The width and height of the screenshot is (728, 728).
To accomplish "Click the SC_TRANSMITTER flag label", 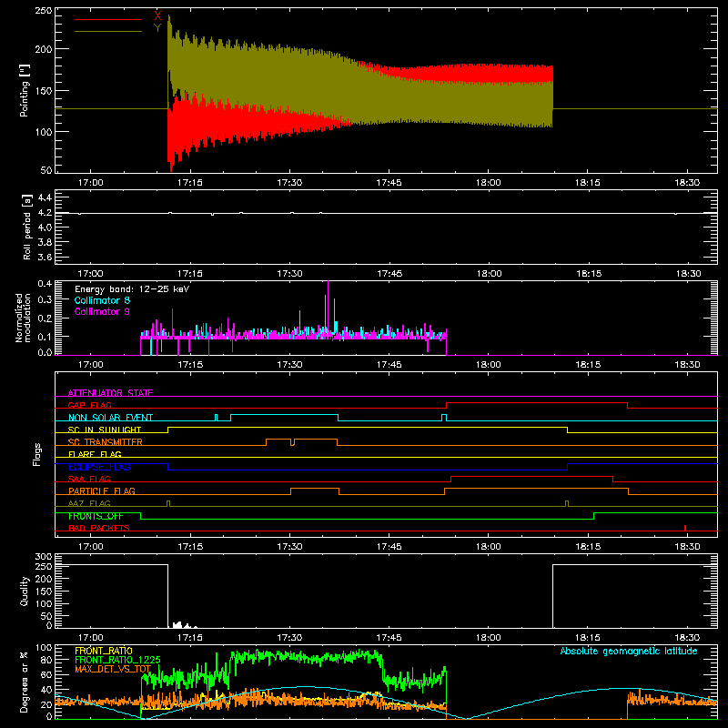I will [106, 441].
